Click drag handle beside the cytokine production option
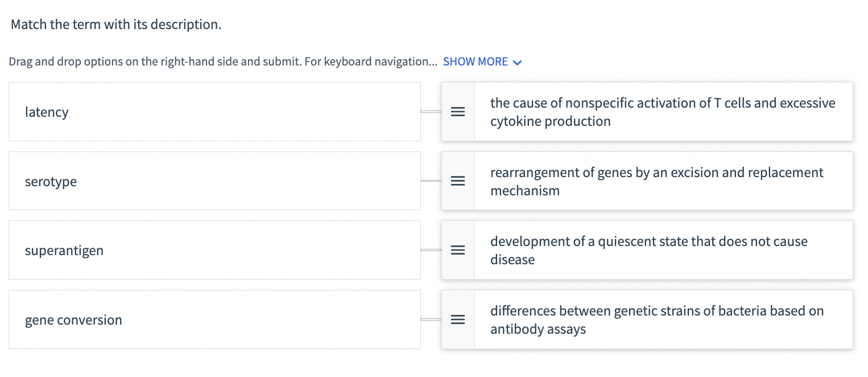This screenshot has height=377, width=868. [x=458, y=112]
